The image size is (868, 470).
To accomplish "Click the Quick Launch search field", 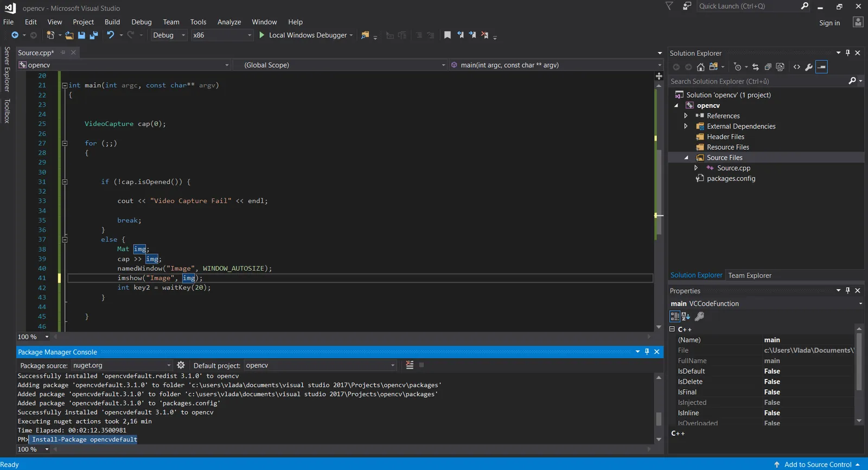I will pos(749,6).
